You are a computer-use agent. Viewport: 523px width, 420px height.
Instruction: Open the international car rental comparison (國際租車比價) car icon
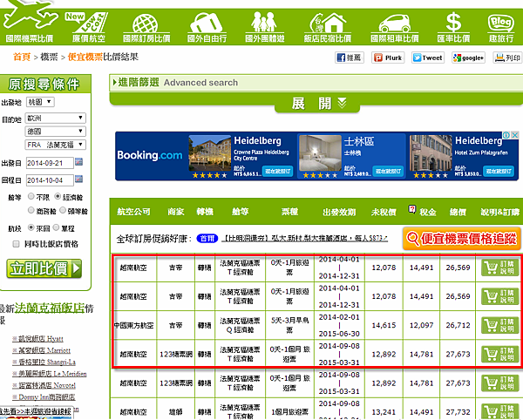tap(395, 28)
